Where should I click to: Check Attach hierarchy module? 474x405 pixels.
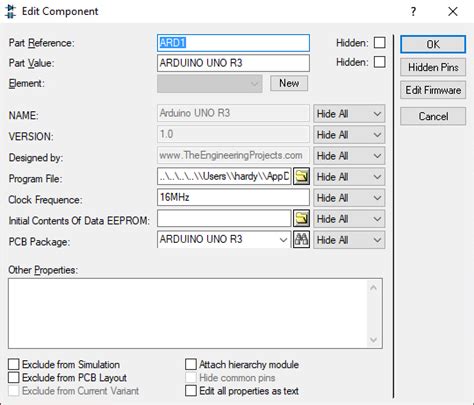coord(191,364)
